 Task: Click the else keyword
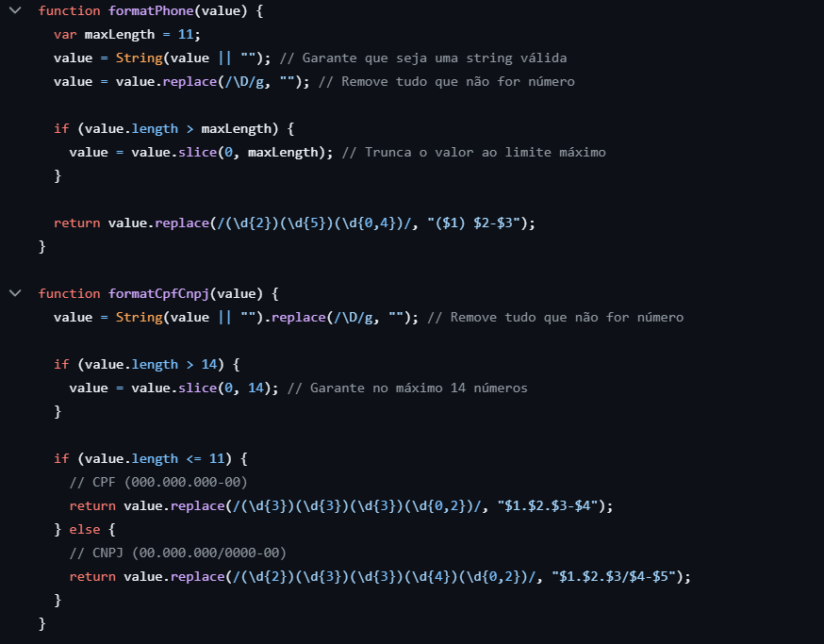[x=85, y=529]
